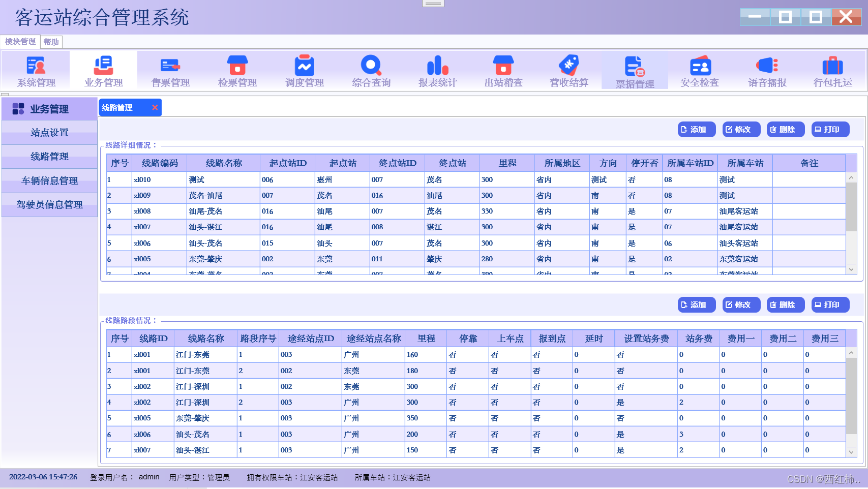The image size is (868, 489).
Task: Click 所属地区 column header
Action: click(x=562, y=163)
